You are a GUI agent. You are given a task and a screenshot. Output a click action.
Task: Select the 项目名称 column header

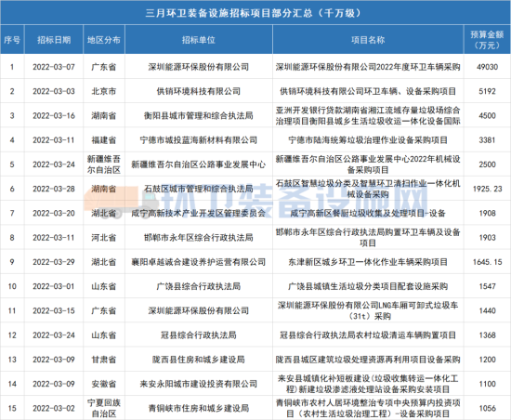[368, 40]
